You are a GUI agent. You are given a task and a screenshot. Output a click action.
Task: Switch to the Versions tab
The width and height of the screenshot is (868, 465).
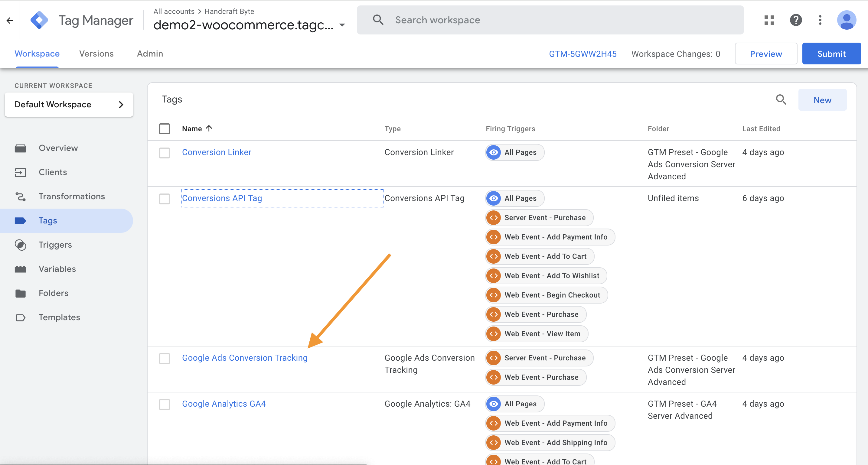pyautogui.click(x=96, y=54)
